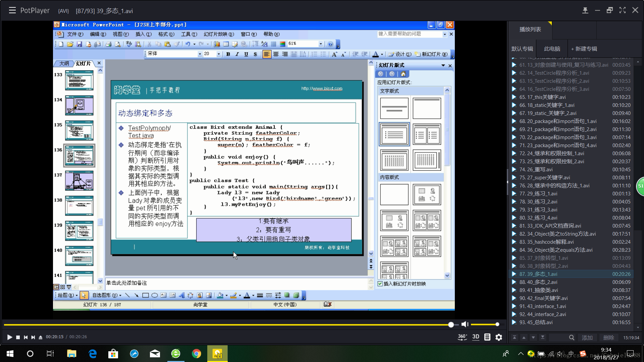Toggle mute with the speaker icon

tap(465, 324)
